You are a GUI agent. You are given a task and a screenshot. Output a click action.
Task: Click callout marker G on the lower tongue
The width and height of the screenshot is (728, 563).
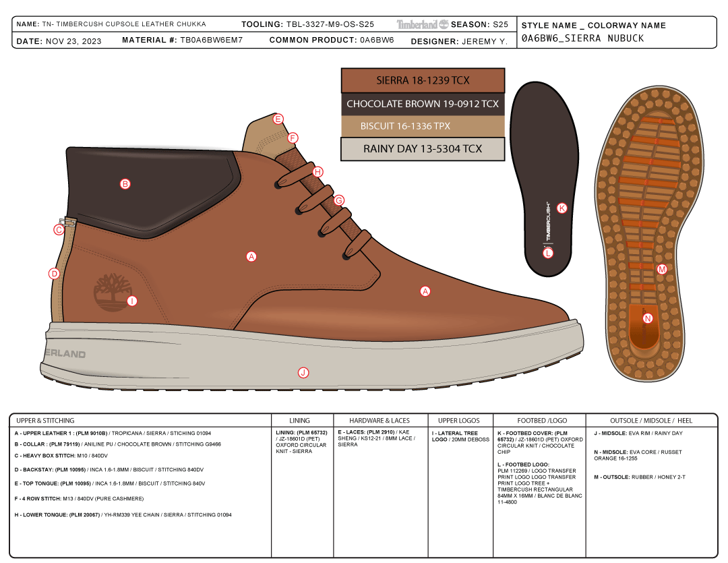339,200
